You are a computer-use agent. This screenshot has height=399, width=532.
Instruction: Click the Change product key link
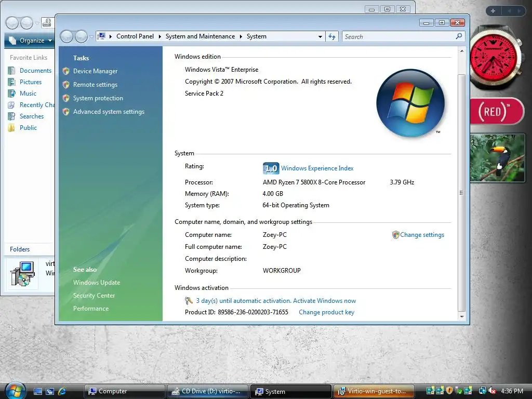click(x=326, y=312)
